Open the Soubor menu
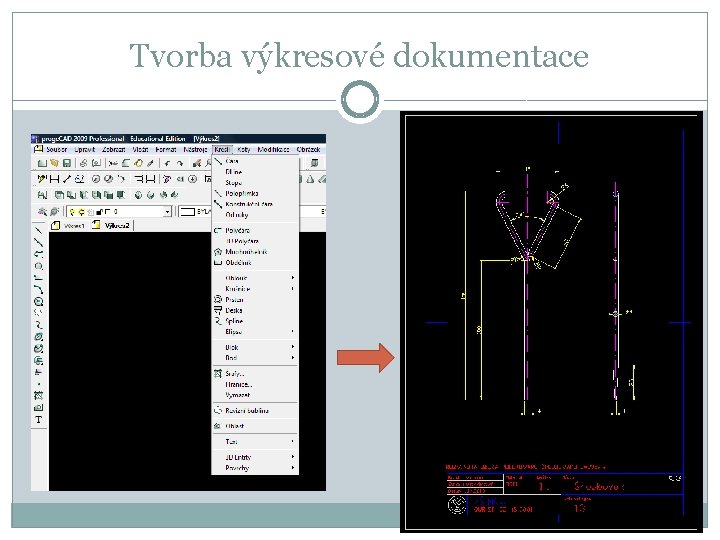 (56, 149)
